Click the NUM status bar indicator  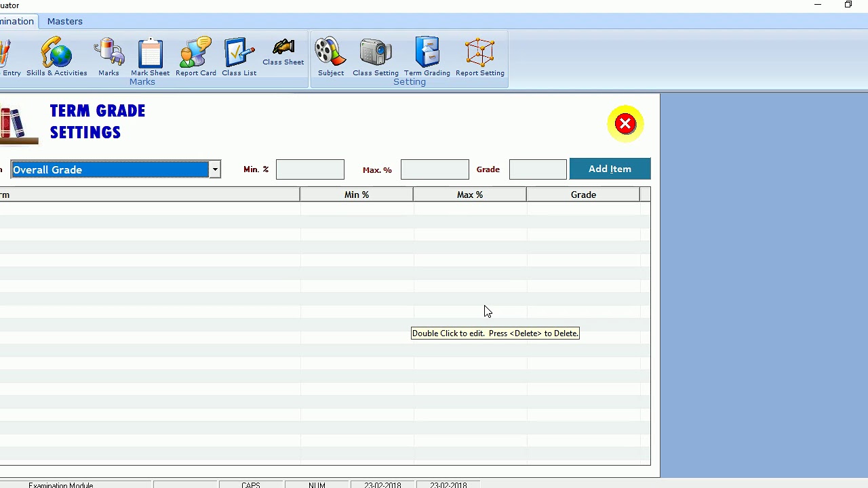[317, 485]
